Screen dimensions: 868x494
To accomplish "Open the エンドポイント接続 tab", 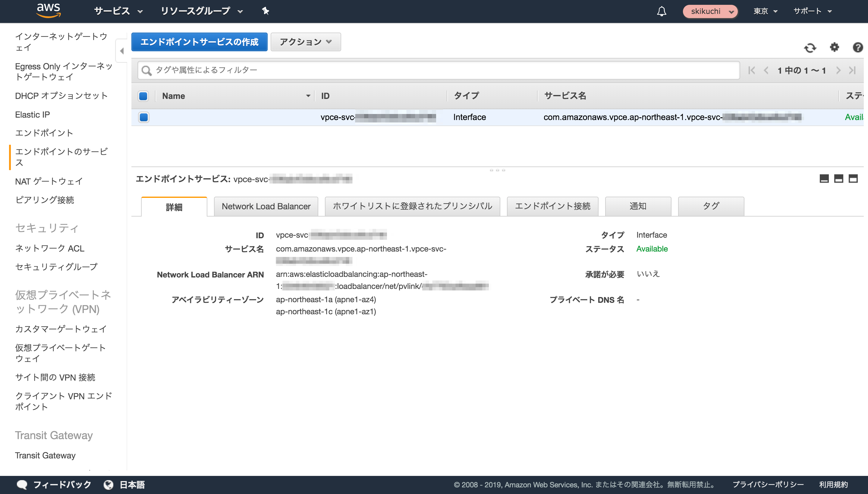I will tap(552, 206).
